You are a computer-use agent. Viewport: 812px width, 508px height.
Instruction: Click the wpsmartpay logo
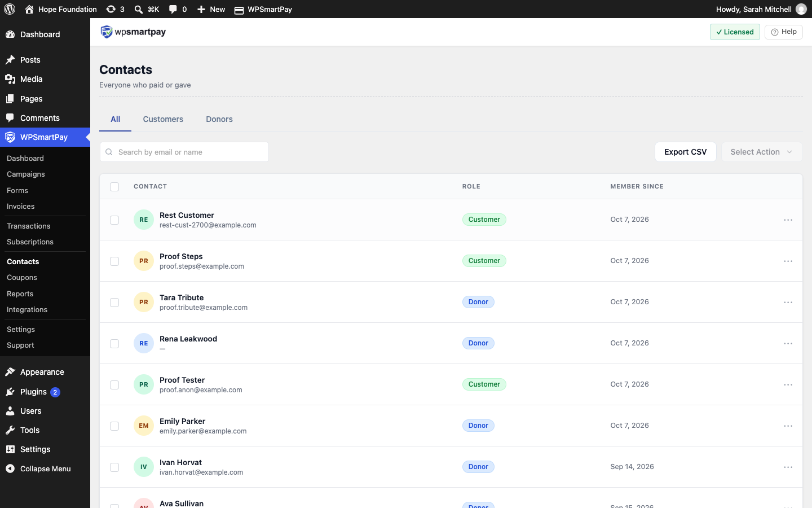coord(133,32)
